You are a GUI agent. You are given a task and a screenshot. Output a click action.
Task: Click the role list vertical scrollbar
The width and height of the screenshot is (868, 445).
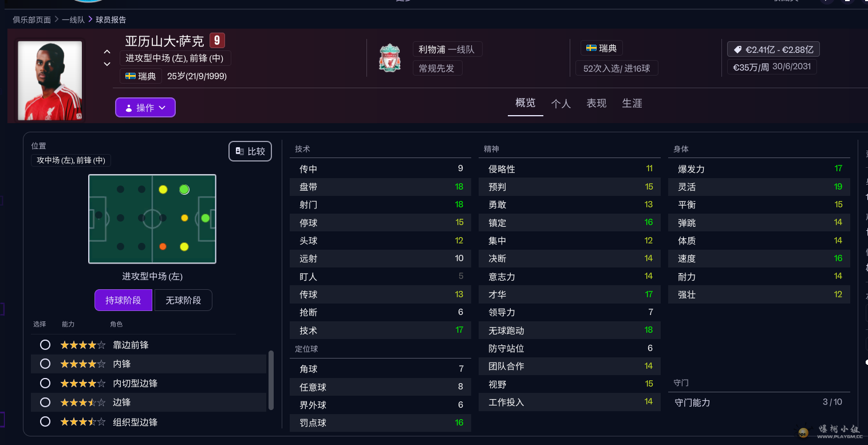(x=271, y=380)
